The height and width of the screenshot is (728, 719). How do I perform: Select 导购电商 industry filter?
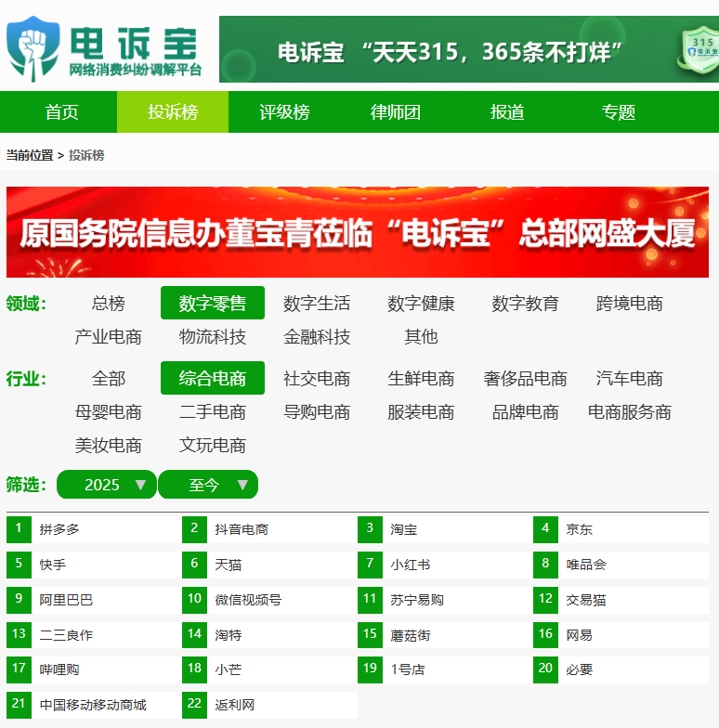pyautogui.click(x=317, y=412)
